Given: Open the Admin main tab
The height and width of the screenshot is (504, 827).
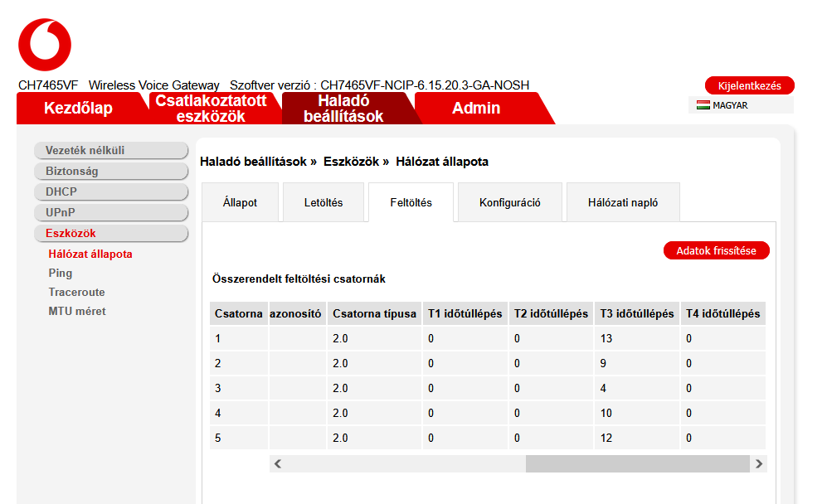Looking at the screenshot, I should 476,108.
